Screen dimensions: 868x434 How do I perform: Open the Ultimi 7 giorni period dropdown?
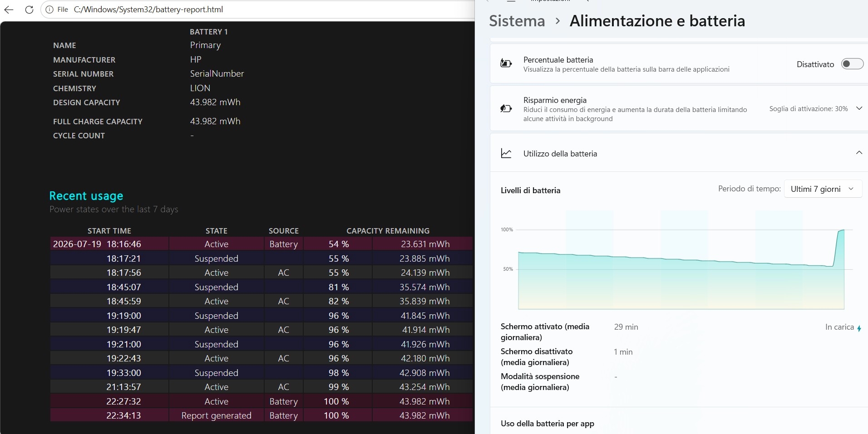823,189
